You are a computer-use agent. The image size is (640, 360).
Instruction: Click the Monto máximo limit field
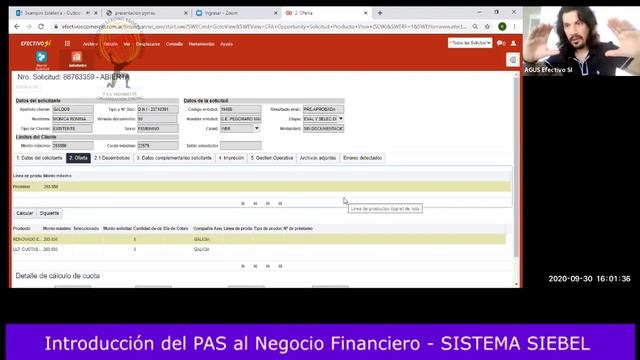click(x=73, y=146)
